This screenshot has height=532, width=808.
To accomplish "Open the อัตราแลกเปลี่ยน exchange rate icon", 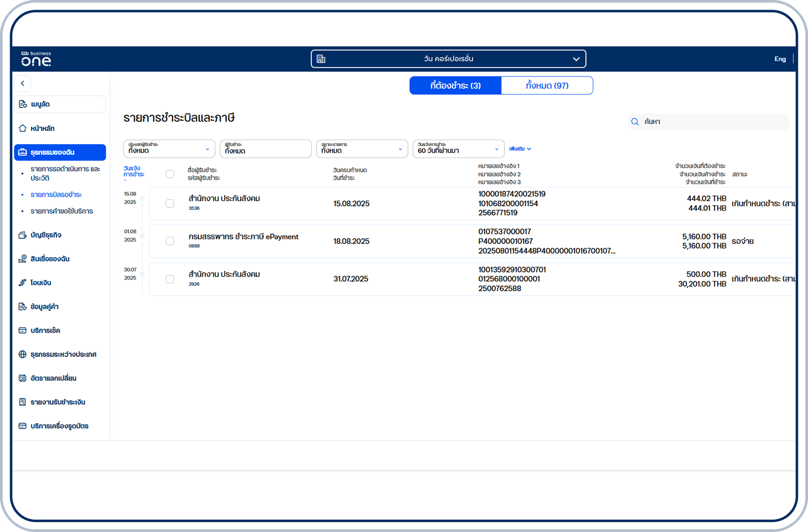I will coord(22,378).
